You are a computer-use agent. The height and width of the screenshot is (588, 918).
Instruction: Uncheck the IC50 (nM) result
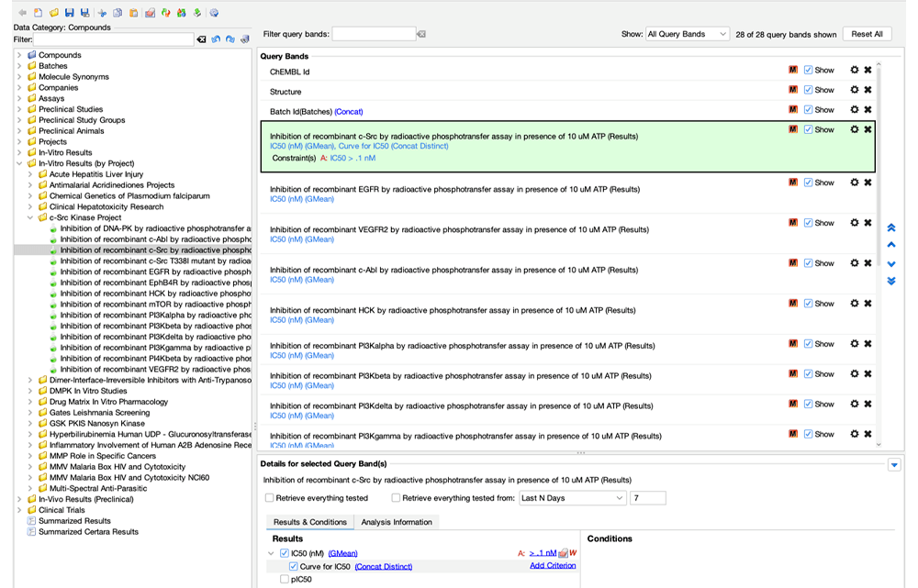click(285, 553)
